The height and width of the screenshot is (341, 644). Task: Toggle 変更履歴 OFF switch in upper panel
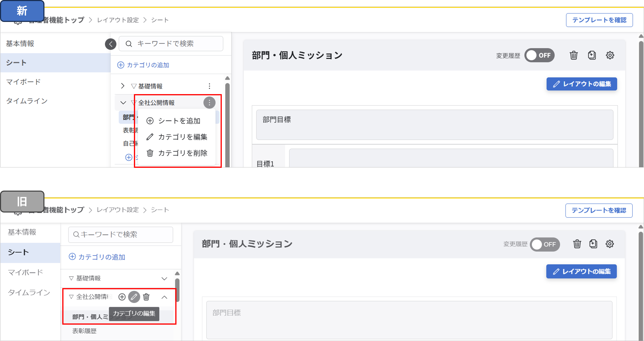click(539, 55)
